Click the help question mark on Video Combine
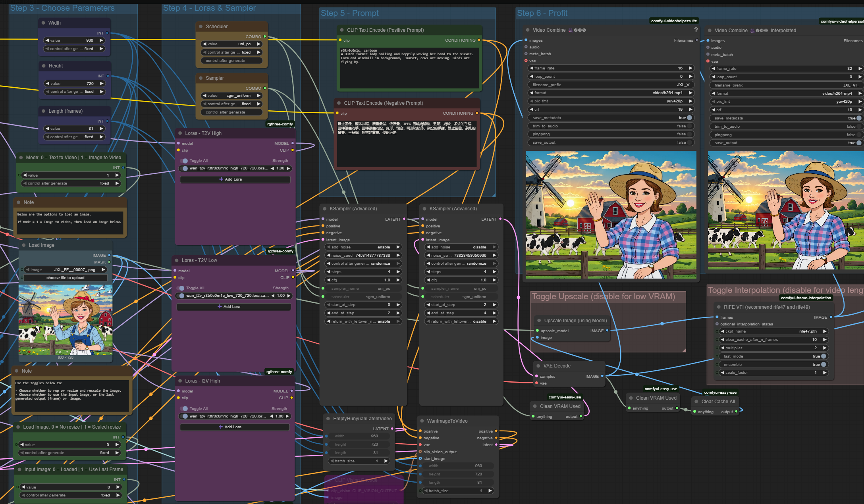The image size is (864, 504). point(696,30)
